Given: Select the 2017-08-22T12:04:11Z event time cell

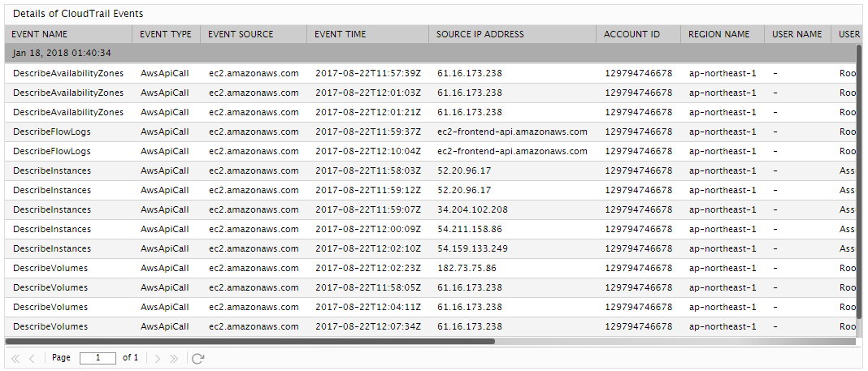Looking at the screenshot, I should (x=368, y=307).
